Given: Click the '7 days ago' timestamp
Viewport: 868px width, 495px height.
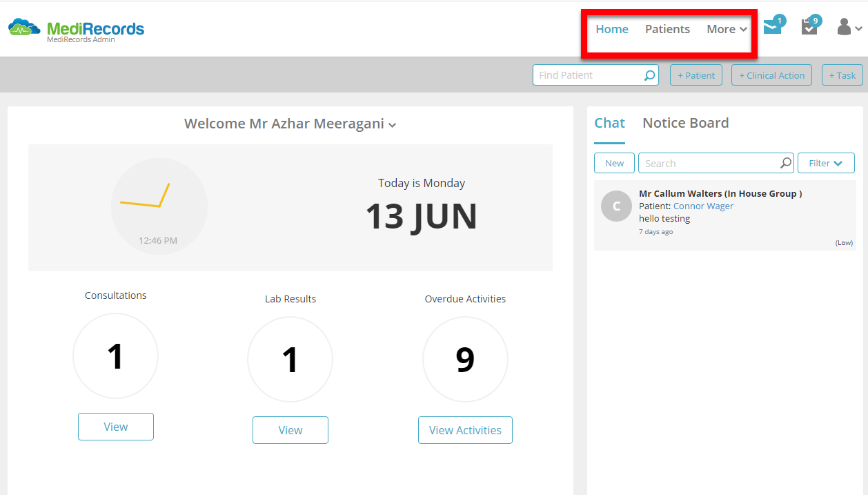Looking at the screenshot, I should [x=655, y=232].
